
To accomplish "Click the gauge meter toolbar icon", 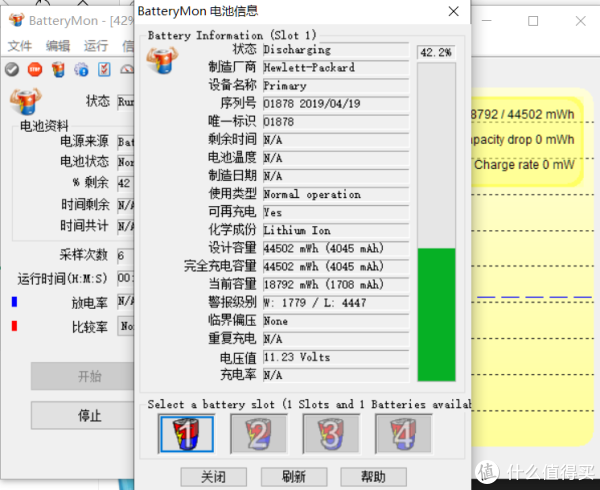I will coord(126,69).
